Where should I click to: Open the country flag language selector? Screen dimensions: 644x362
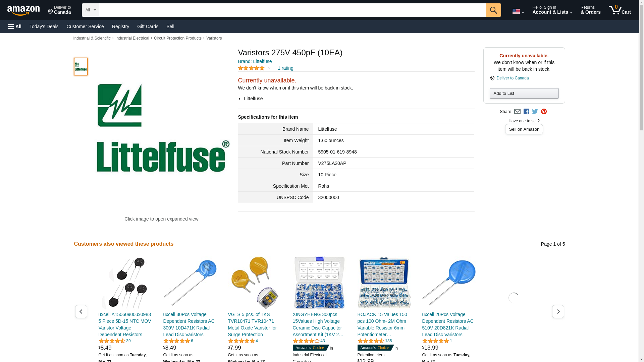pos(518,11)
